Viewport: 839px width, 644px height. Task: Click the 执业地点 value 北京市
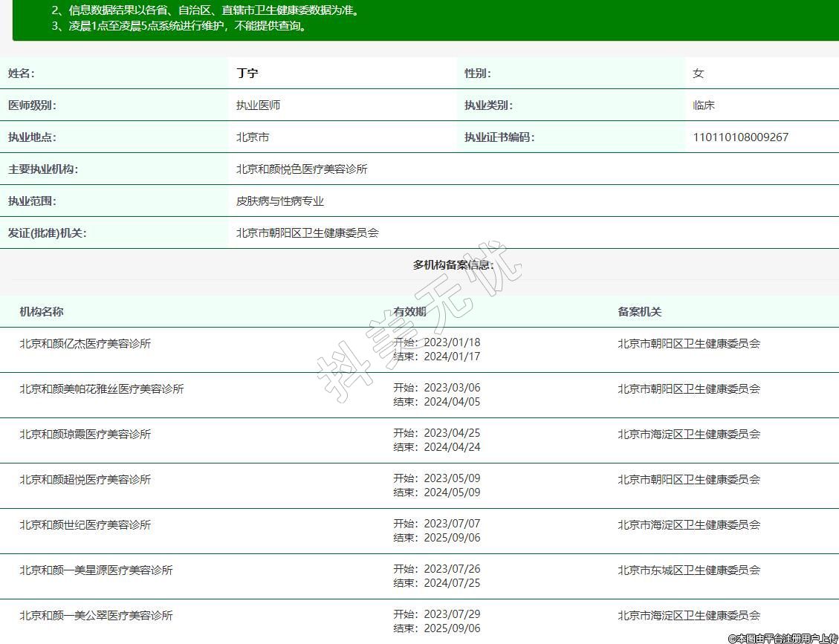click(x=253, y=137)
